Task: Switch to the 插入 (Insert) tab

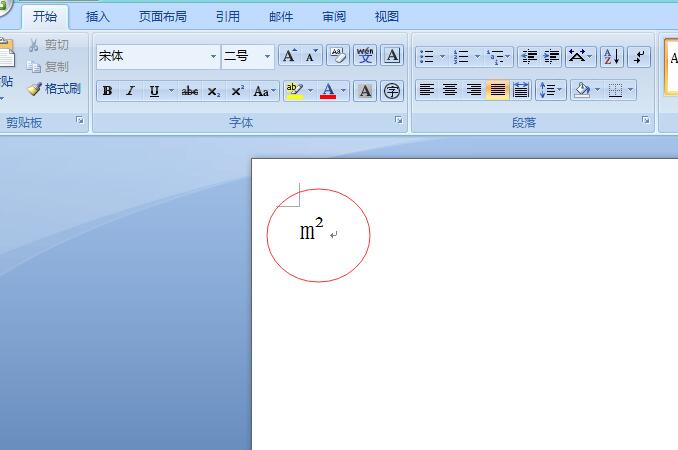Action: [98, 17]
